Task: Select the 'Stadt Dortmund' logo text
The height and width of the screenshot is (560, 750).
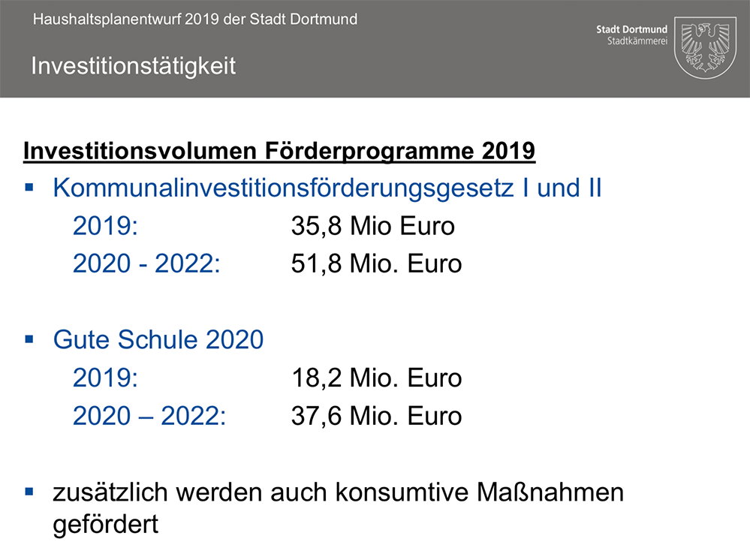Action: 631,29
